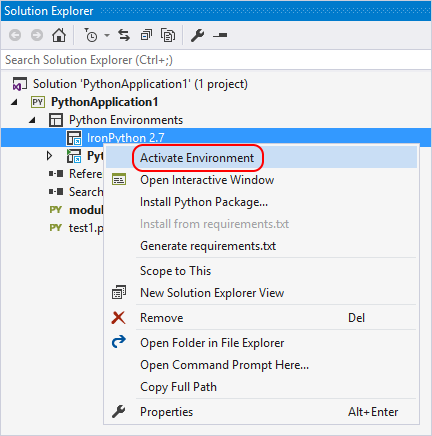Choose Generate requirements.txt menu item
This screenshot has height=436, width=432.
(261, 246)
